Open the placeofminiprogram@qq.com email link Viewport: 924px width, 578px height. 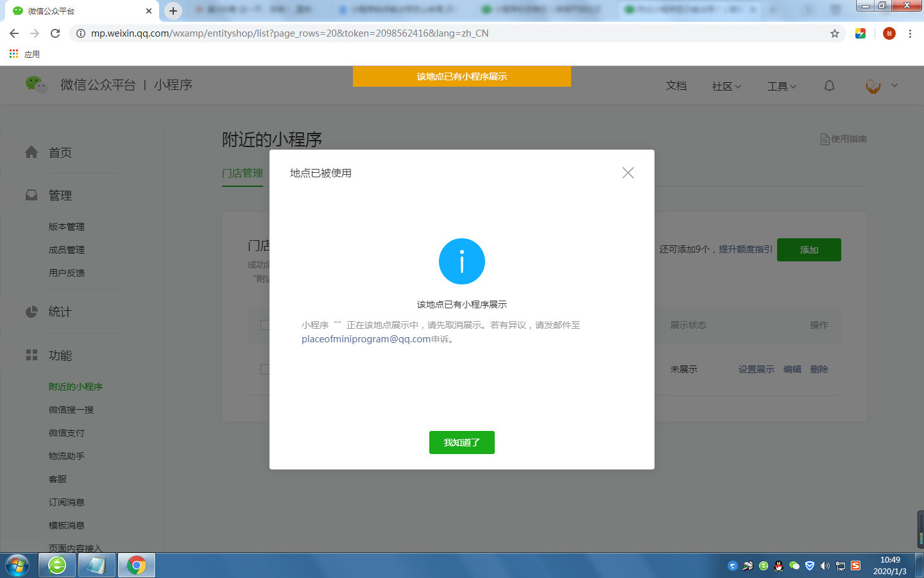366,339
